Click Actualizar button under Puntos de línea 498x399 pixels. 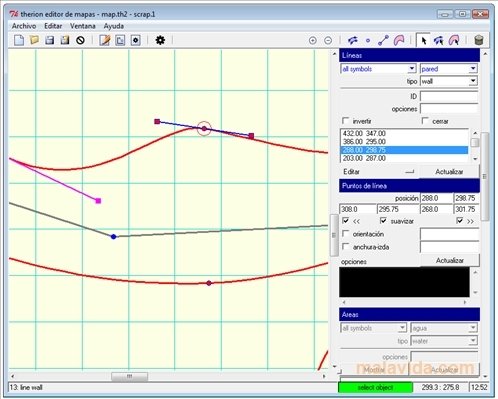click(x=450, y=260)
